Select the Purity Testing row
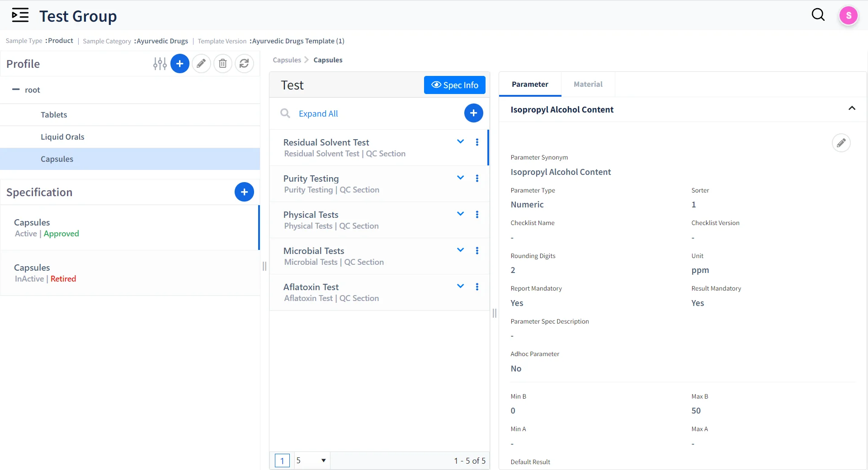Screen dimensions: 868x470 (379, 184)
